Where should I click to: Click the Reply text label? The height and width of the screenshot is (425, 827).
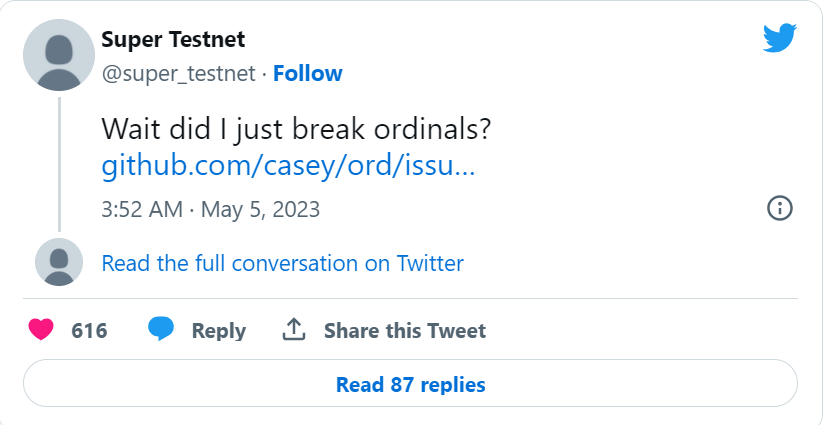point(218,331)
